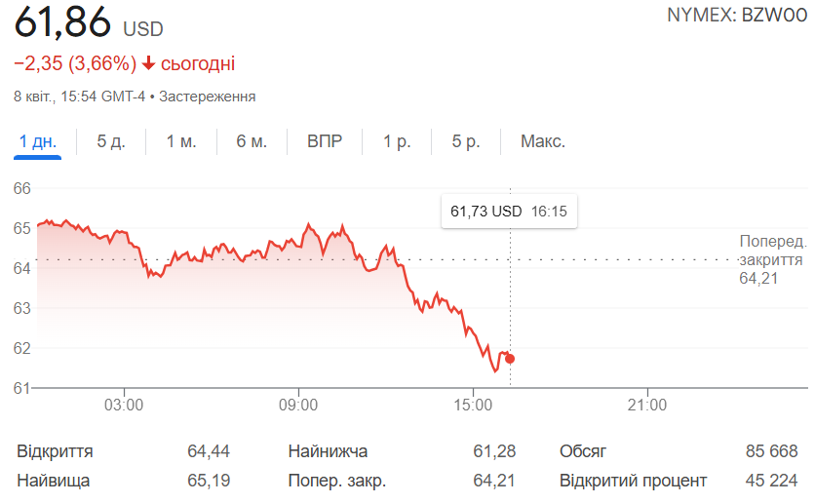Switch to the 5 д. range tab

[111, 141]
